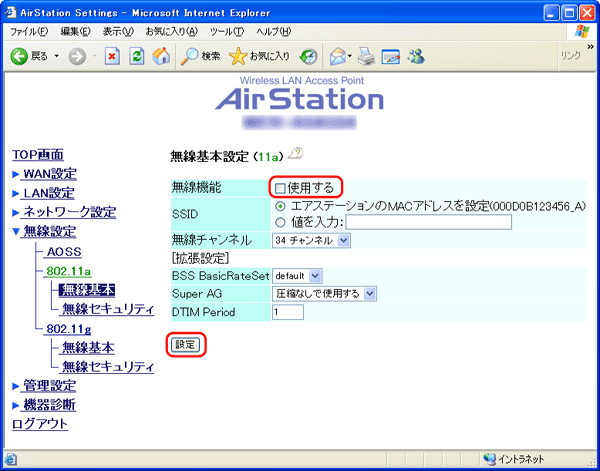The height and width of the screenshot is (471, 600).
Task: Click the [拡張設定] label text
Action: pyautogui.click(x=201, y=258)
